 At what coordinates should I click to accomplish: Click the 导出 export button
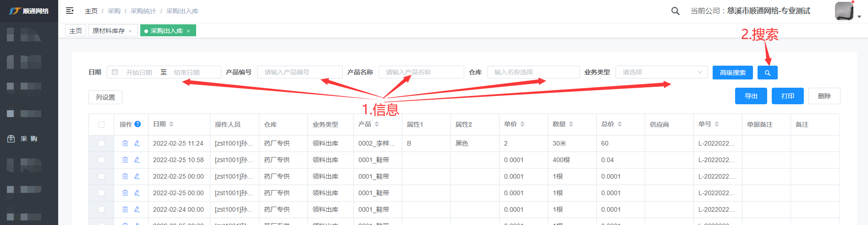click(750, 96)
